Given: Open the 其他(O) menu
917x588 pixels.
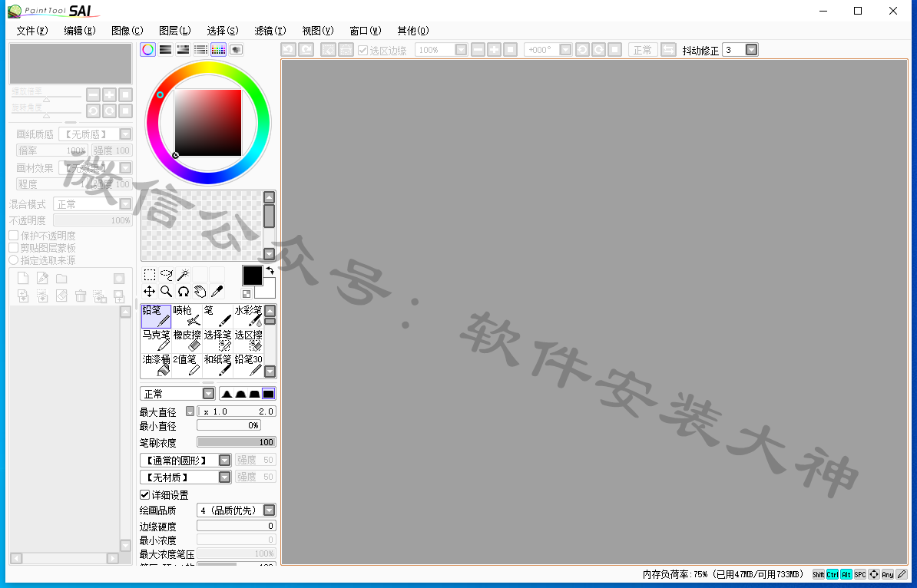Looking at the screenshot, I should (413, 31).
